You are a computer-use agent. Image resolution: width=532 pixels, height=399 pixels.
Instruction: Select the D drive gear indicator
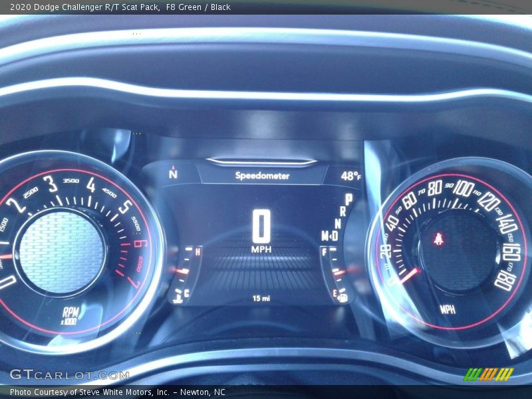(x=334, y=236)
